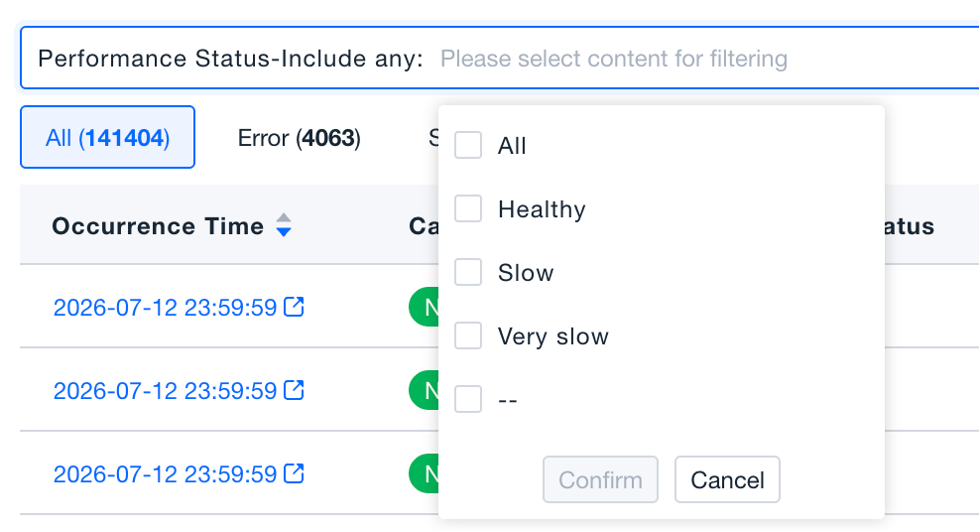Check the Very slow status option
Image resolution: width=980 pixels, height=532 pixels.
tap(468, 335)
